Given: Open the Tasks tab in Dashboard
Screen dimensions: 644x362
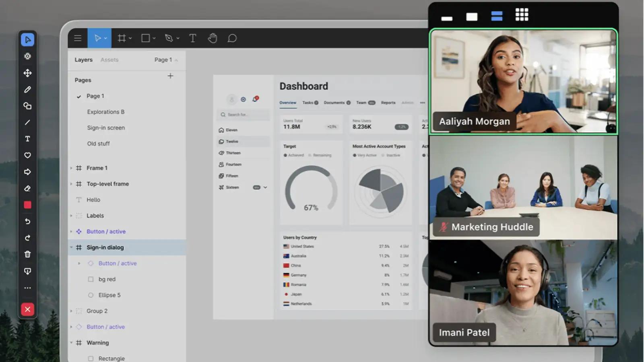Looking at the screenshot, I should click(310, 103).
